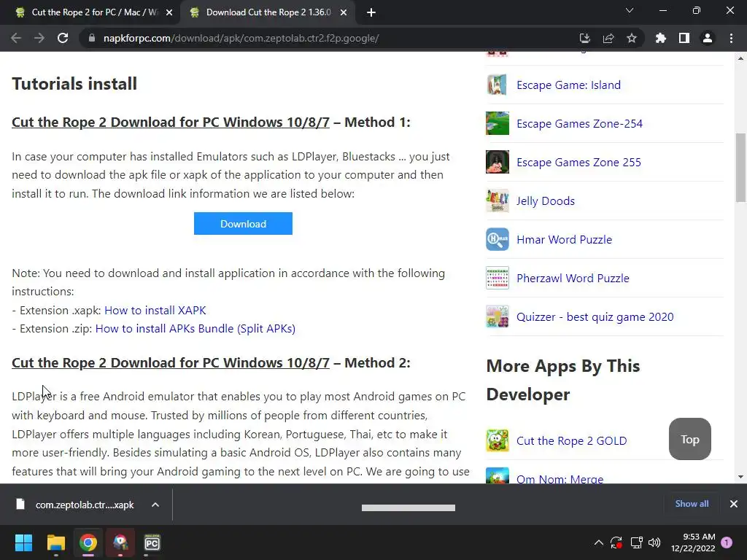Click the Quizzer app icon
The width and height of the screenshot is (747, 560).
tap(498, 316)
